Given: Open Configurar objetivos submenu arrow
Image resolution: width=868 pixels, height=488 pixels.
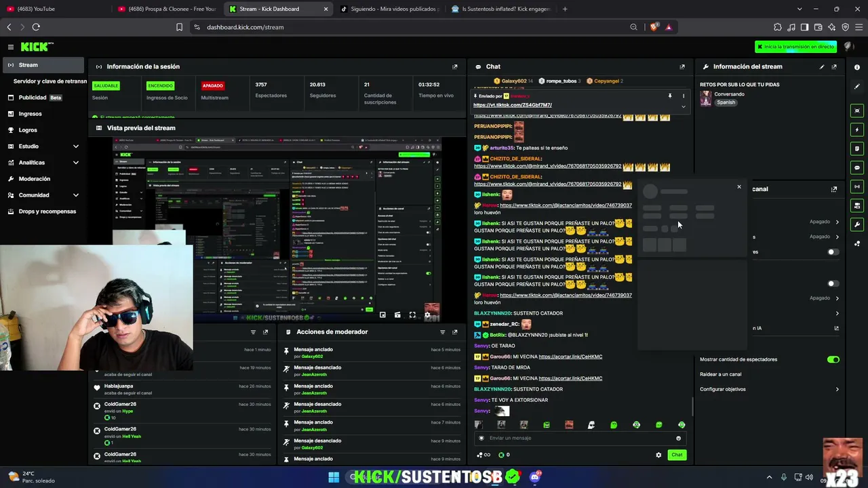Looking at the screenshot, I should click(837, 390).
